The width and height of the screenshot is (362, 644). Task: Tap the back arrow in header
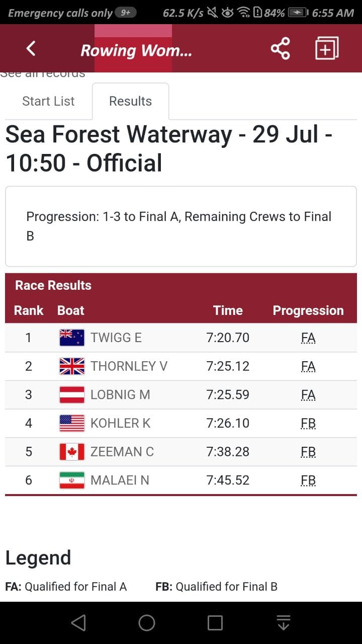click(31, 49)
